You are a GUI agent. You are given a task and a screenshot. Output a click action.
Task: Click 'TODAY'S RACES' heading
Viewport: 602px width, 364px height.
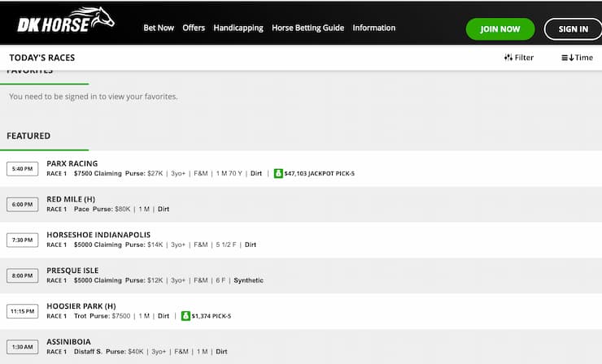[x=42, y=58]
